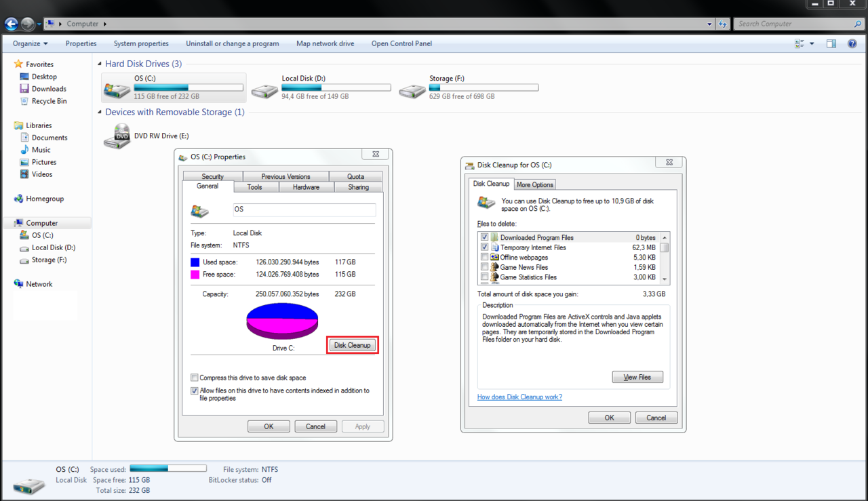Click the blue Used space color swatch

click(x=195, y=262)
